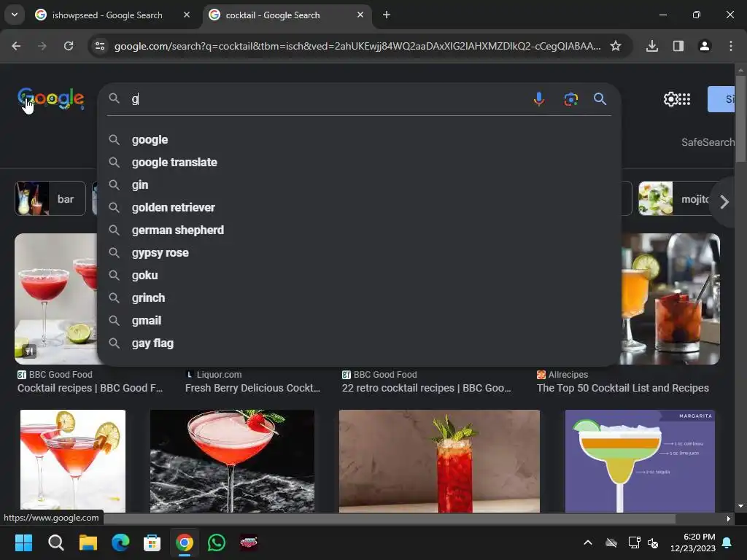Open Cocktail recipes BBC Good Food result
The width and height of the screenshot is (747, 560).
(90, 388)
